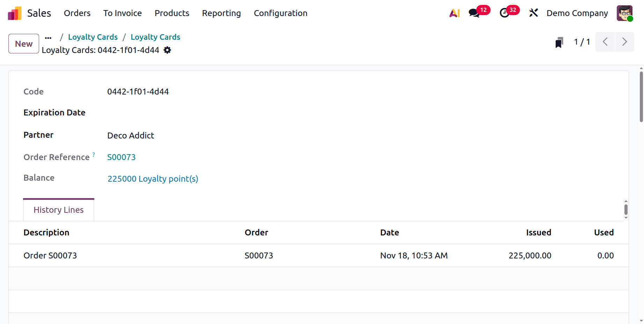Viewport: 644px width, 324px height.
Task: Create a record with the New button
Action: [x=23, y=44]
